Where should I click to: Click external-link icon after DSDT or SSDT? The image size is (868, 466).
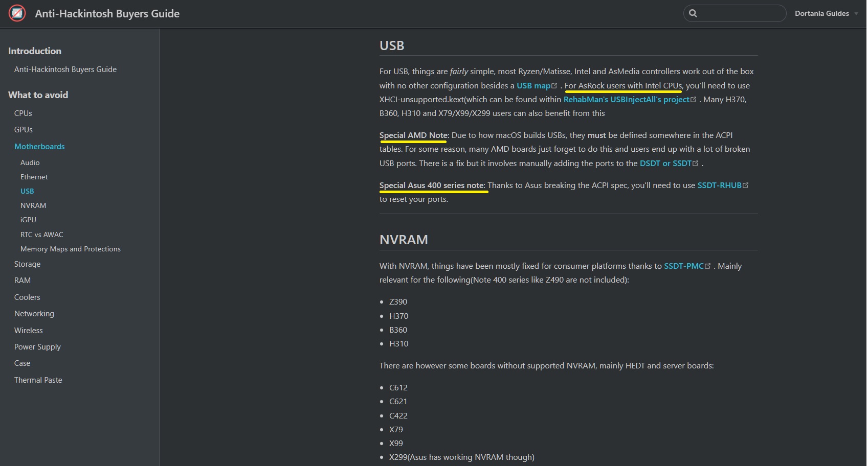696,164
